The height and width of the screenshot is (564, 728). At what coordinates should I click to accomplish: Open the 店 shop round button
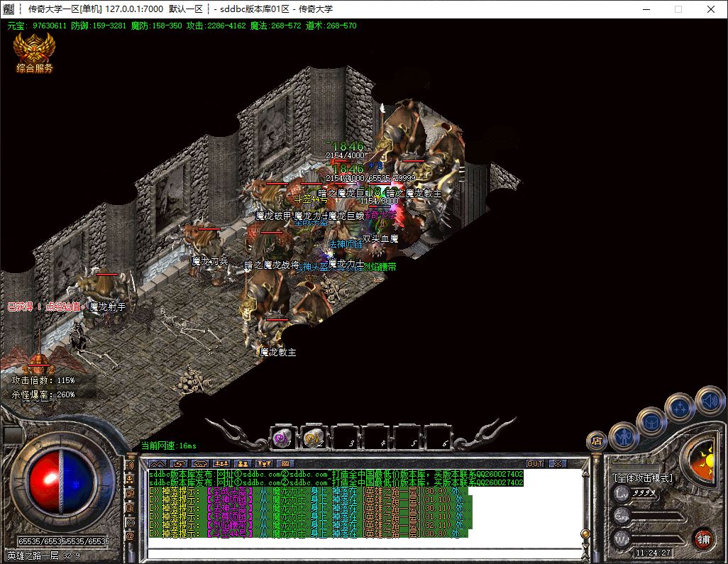point(597,441)
